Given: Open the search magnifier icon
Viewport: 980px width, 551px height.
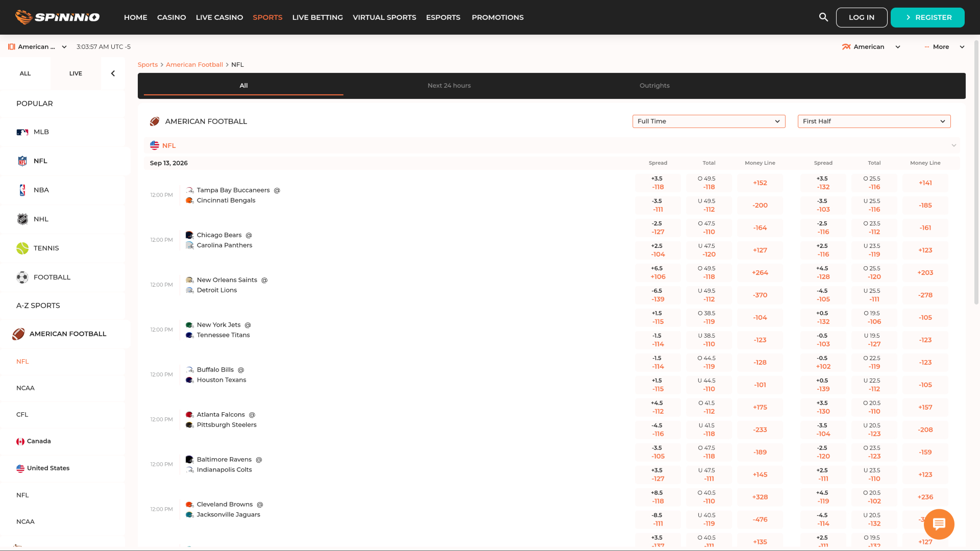Looking at the screenshot, I should pos(823,17).
